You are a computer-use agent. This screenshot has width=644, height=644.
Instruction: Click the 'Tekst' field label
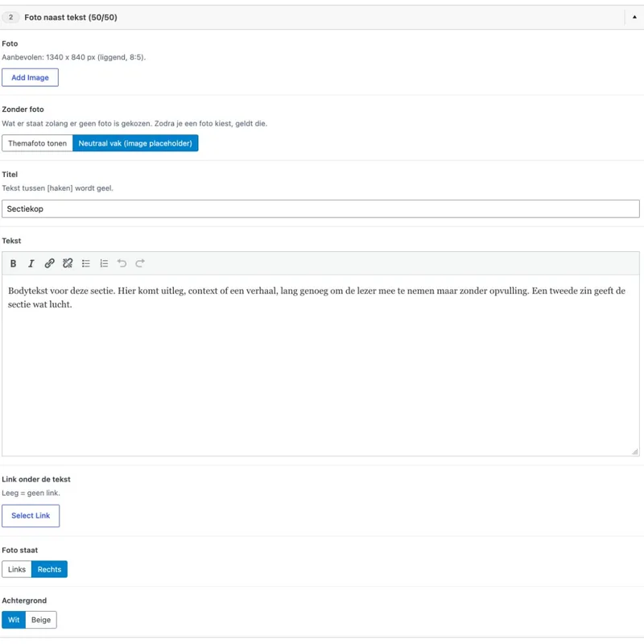click(x=11, y=241)
